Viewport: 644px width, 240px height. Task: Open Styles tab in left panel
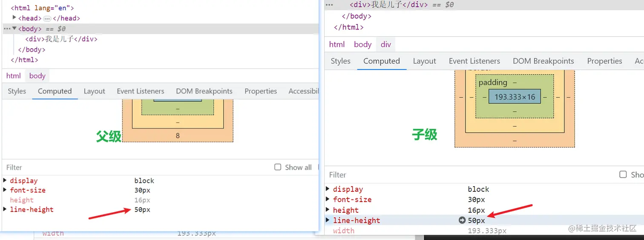coord(17,91)
